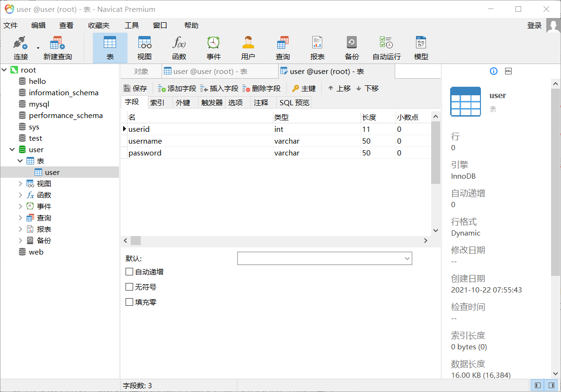This screenshot has width=561, height=392.
Task: Switch to the 触发器 tab
Action: (212, 103)
